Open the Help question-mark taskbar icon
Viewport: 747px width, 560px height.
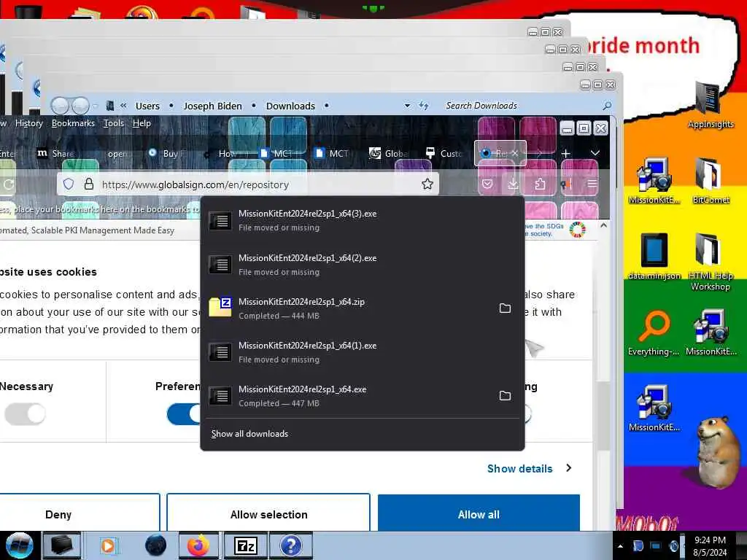click(291, 545)
